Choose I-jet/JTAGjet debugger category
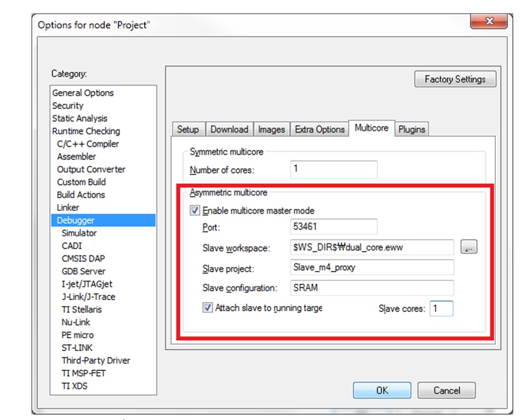Screen dimensions: 532x420 coord(87,284)
